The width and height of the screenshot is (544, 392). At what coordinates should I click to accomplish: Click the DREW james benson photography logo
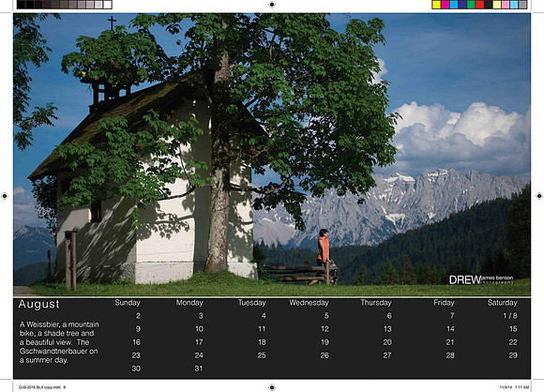(481, 279)
